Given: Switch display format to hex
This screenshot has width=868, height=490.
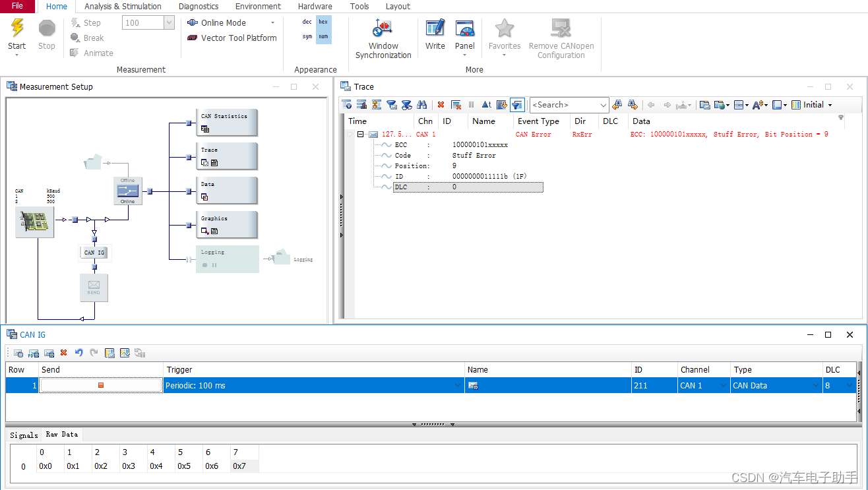Looking at the screenshot, I should 323,22.
